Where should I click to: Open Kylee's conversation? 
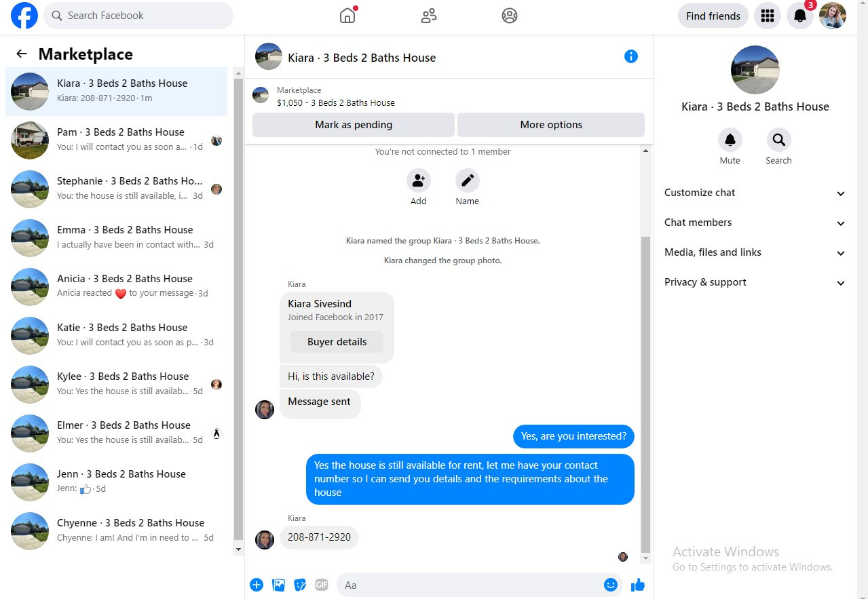[x=117, y=385]
